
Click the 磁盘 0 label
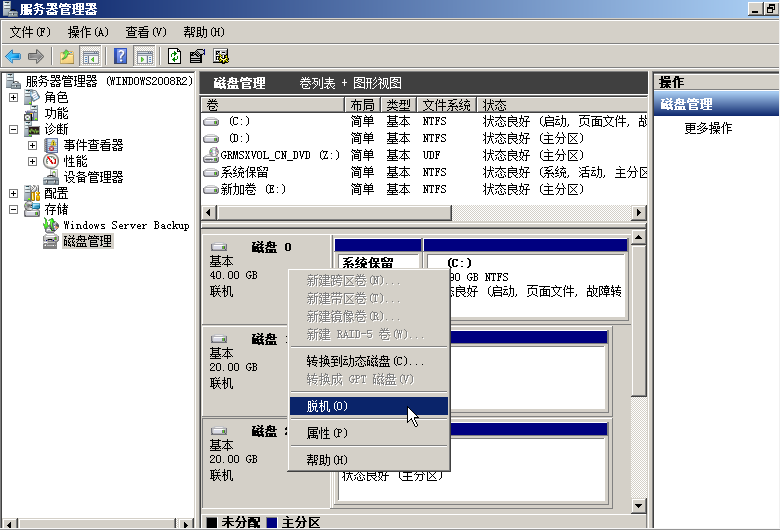271,247
